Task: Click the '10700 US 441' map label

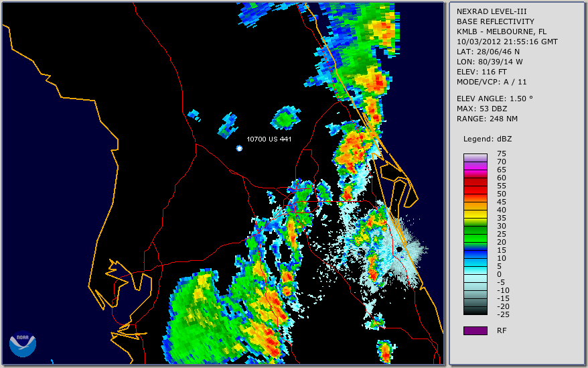Action: (x=269, y=139)
